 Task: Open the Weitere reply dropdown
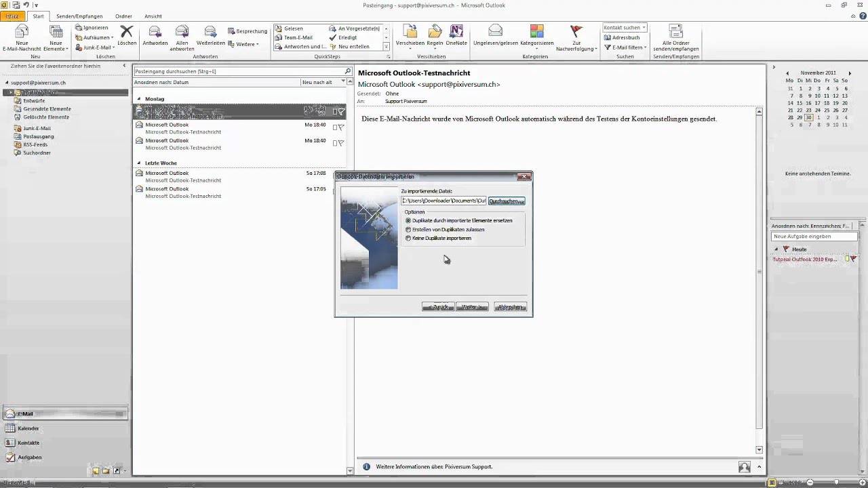pyautogui.click(x=243, y=44)
